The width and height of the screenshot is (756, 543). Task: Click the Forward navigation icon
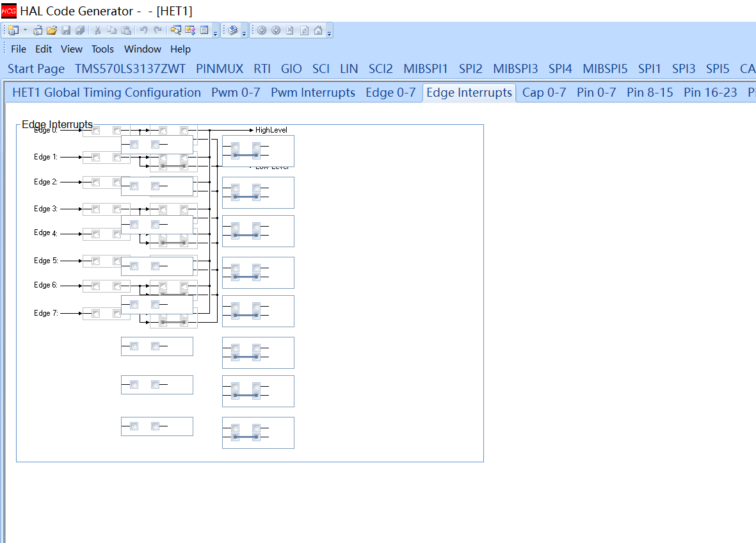[276, 30]
